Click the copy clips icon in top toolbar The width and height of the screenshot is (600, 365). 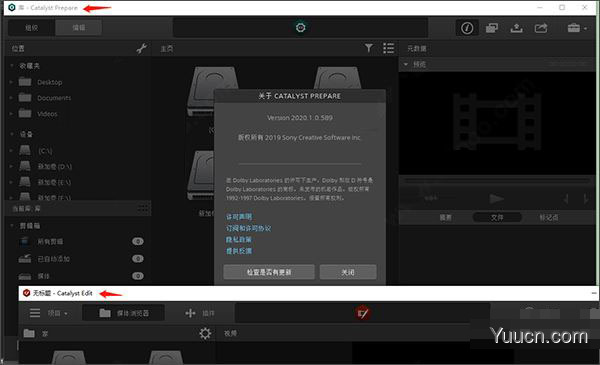[x=492, y=28]
